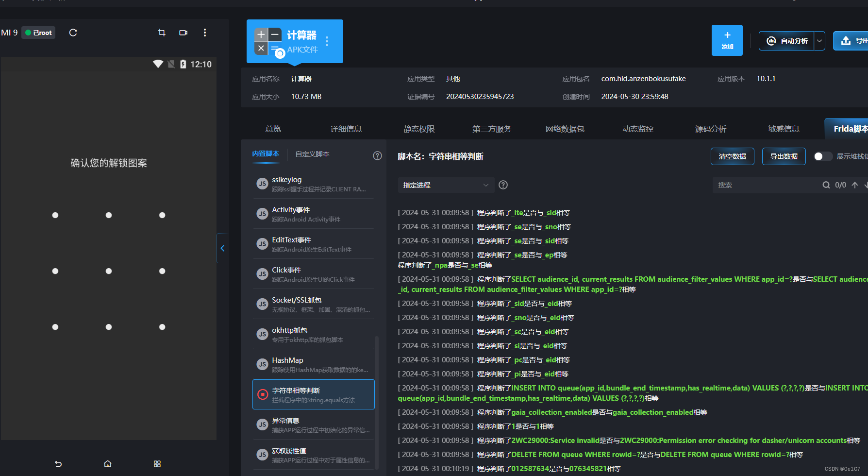The width and height of the screenshot is (868, 476).
Task: Run the 获取属性值 script
Action: click(263, 455)
